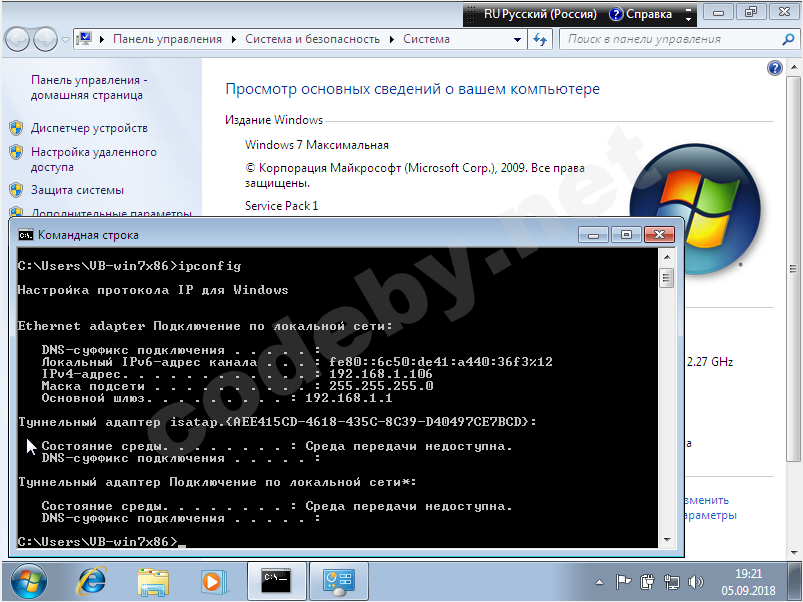Click the Forward navigation arrow
Viewport: 803px width, 602px height.
(45, 39)
